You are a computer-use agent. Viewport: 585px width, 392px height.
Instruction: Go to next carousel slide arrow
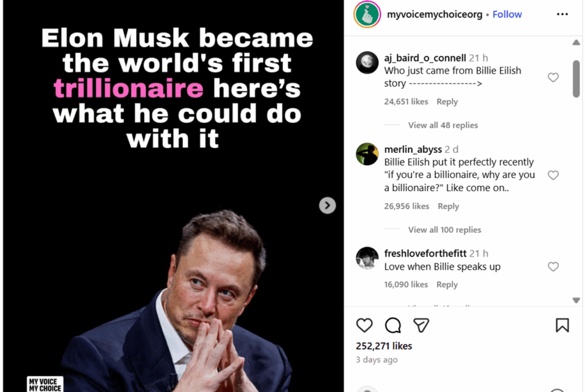(x=327, y=205)
